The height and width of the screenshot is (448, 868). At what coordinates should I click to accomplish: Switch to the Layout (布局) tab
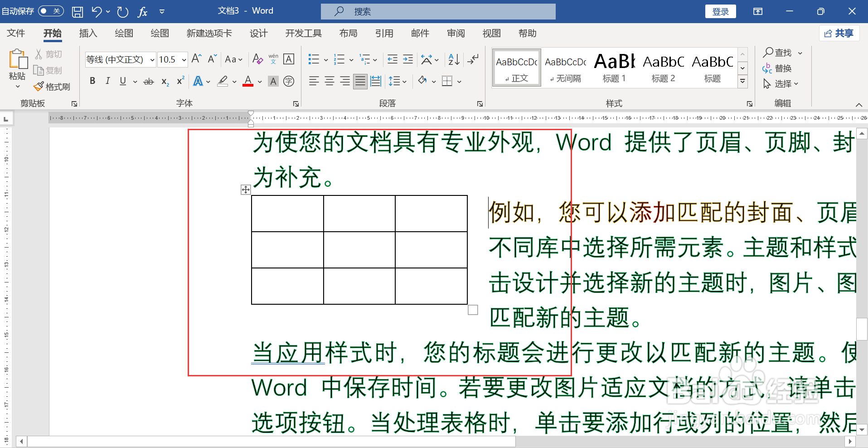coord(348,33)
